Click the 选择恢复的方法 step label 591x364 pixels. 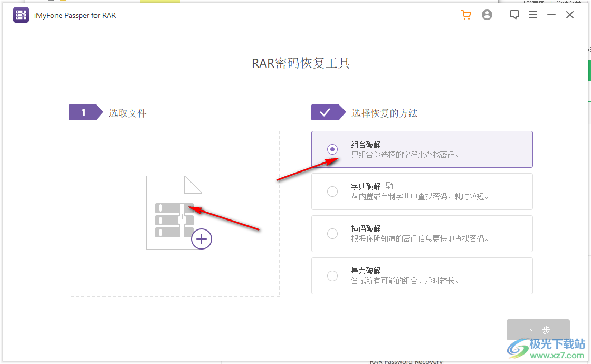coord(385,113)
